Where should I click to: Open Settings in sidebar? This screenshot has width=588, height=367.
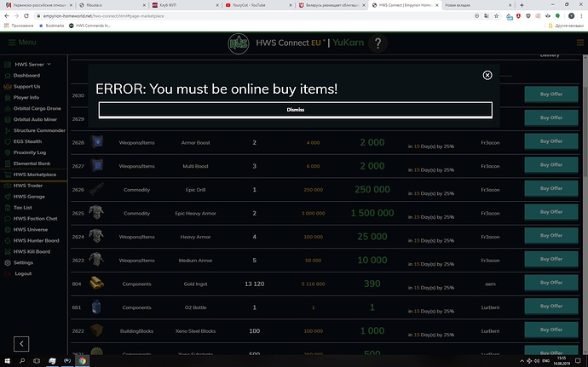23,263
